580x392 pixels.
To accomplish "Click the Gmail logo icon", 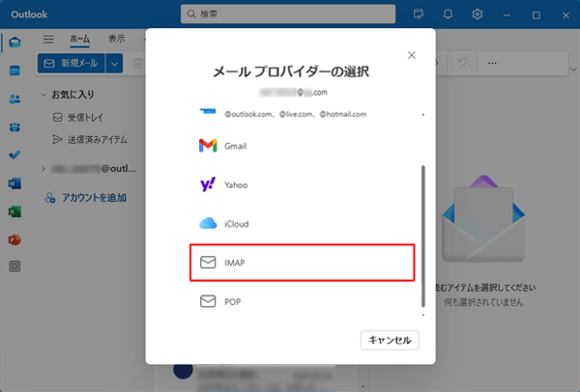I will tap(208, 146).
